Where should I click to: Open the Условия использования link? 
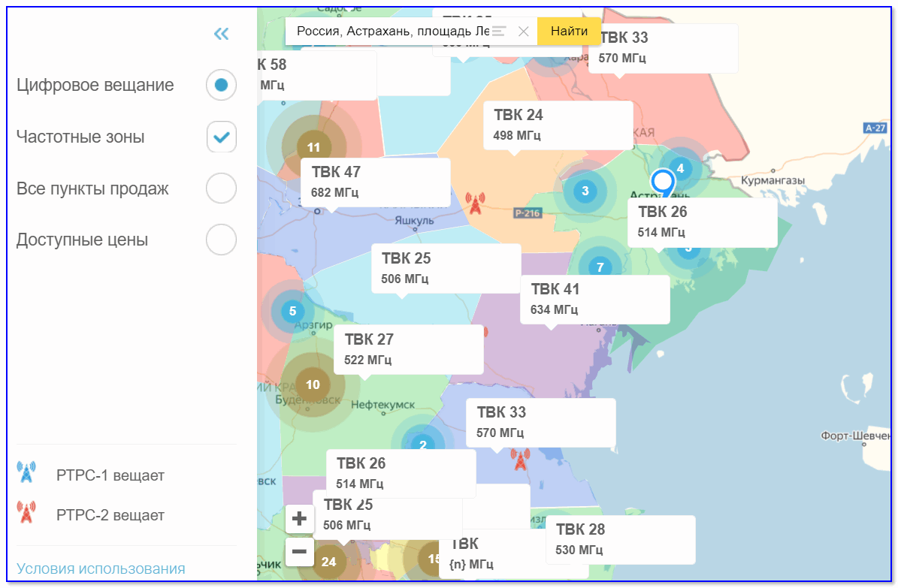pos(101,568)
